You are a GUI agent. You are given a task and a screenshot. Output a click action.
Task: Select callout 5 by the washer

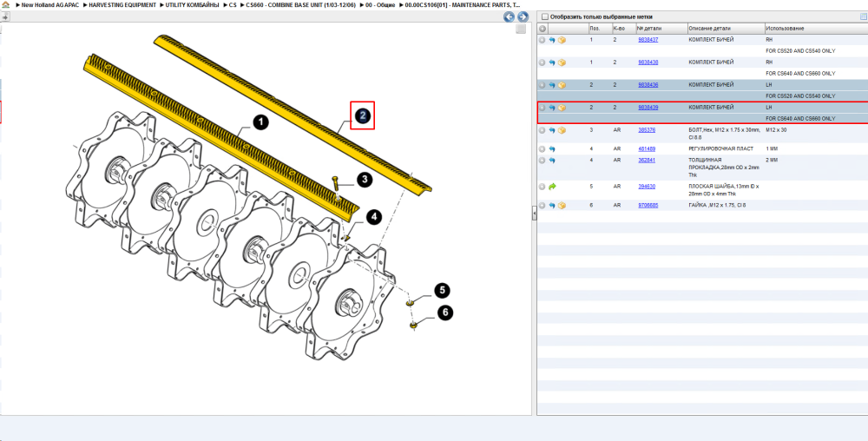click(x=442, y=291)
